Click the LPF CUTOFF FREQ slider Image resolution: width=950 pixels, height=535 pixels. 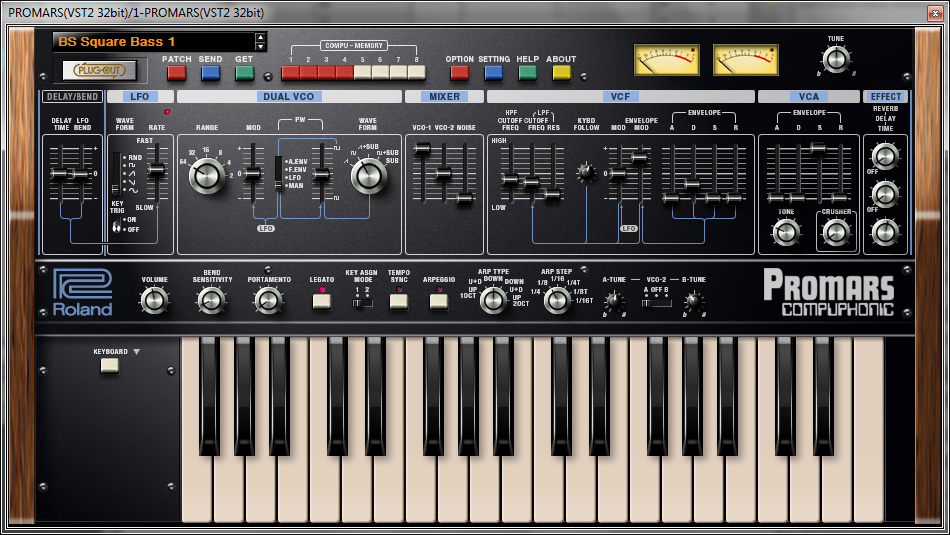[531, 182]
